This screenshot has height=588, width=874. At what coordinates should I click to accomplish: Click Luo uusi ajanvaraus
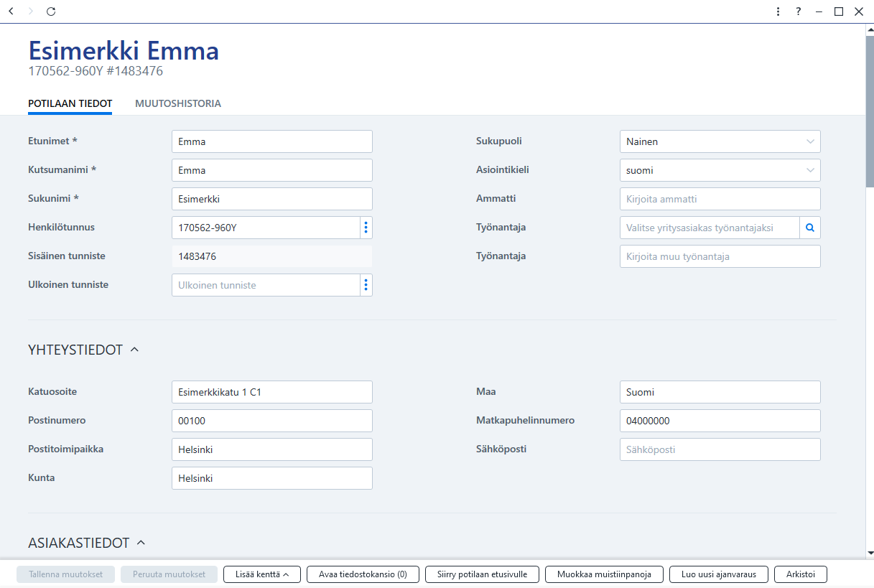click(x=719, y=574)
